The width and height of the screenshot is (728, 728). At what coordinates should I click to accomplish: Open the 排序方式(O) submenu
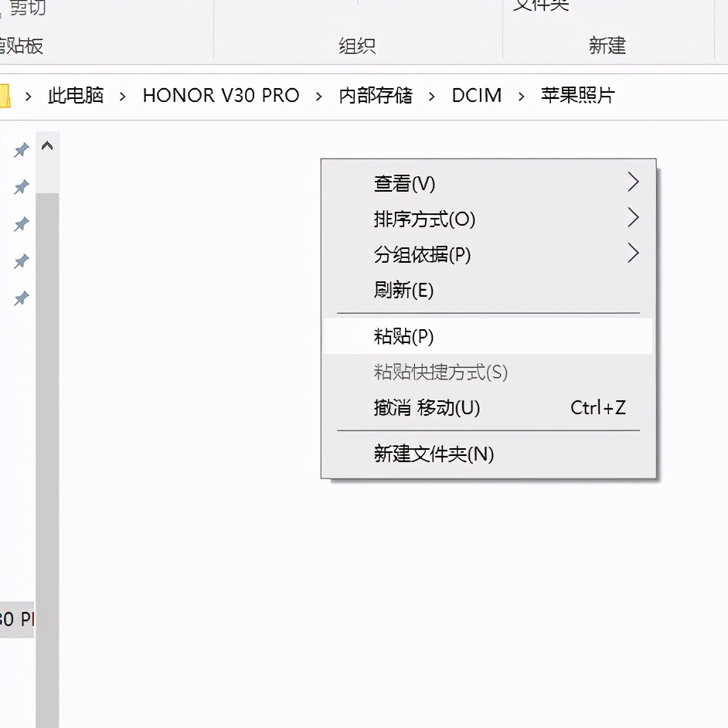point(488,219)
